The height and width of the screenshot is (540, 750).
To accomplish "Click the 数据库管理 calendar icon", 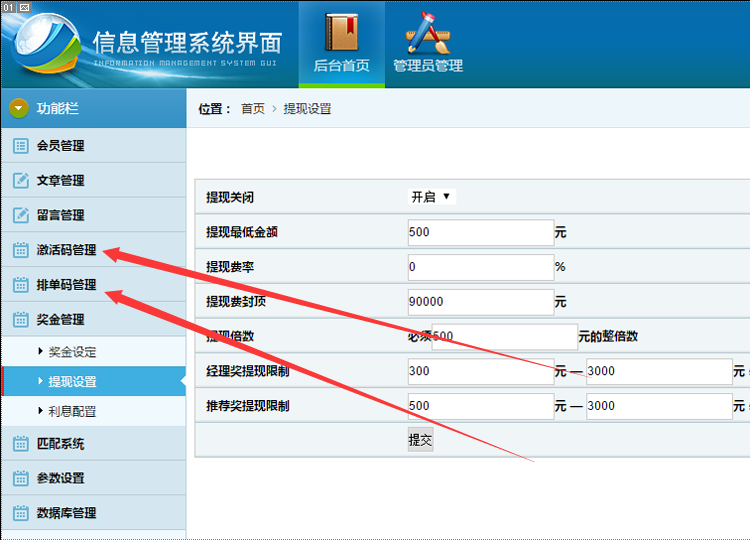I will click(x=21, y=513).
